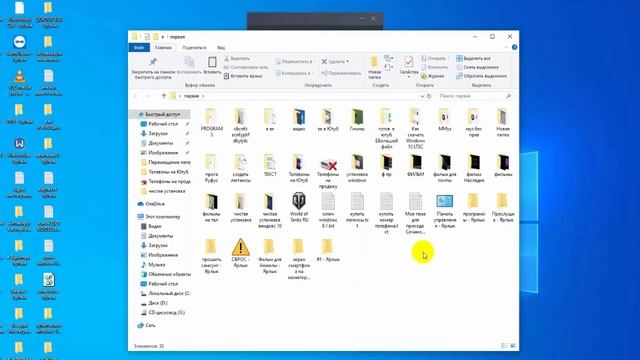Expand the Свойства dropdown arrow

[409, 77]
